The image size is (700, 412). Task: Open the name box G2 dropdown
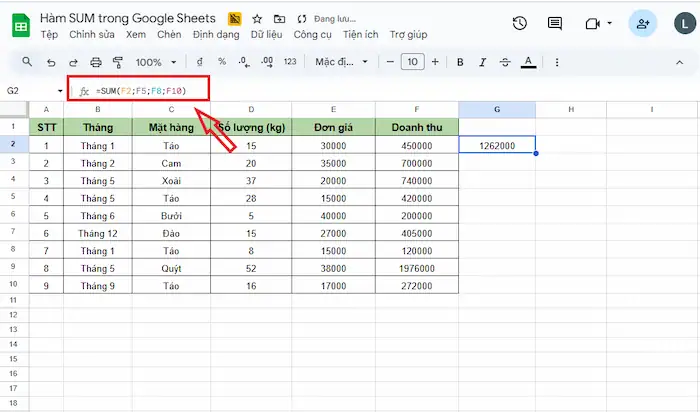tap(60, 91)
